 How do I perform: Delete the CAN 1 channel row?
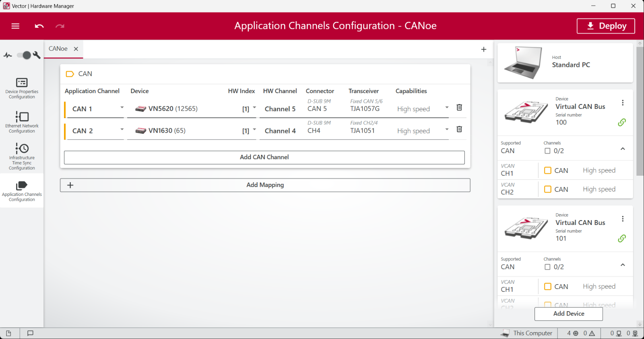click(x=459, y=108)
